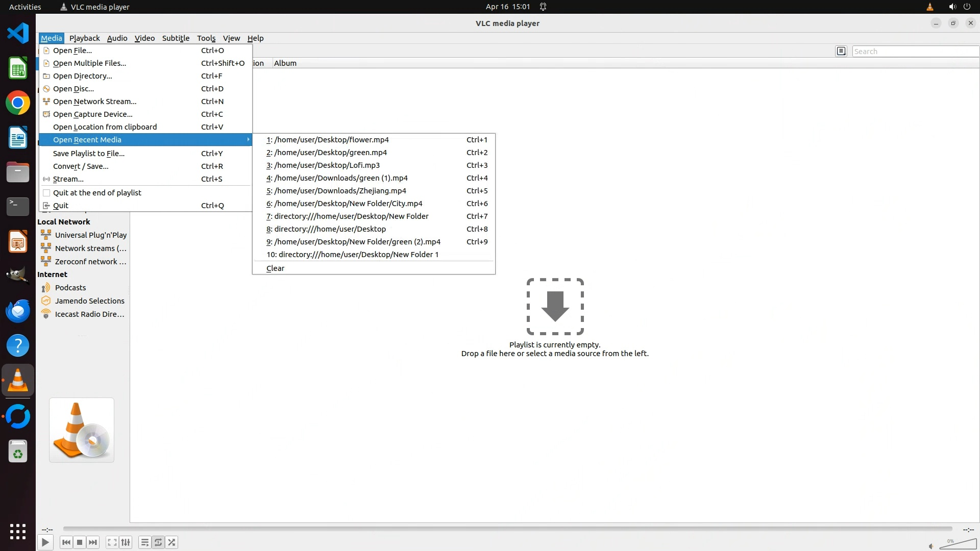
Task: Toggle fullscreen video mode
Action: [x=112, y=542]
